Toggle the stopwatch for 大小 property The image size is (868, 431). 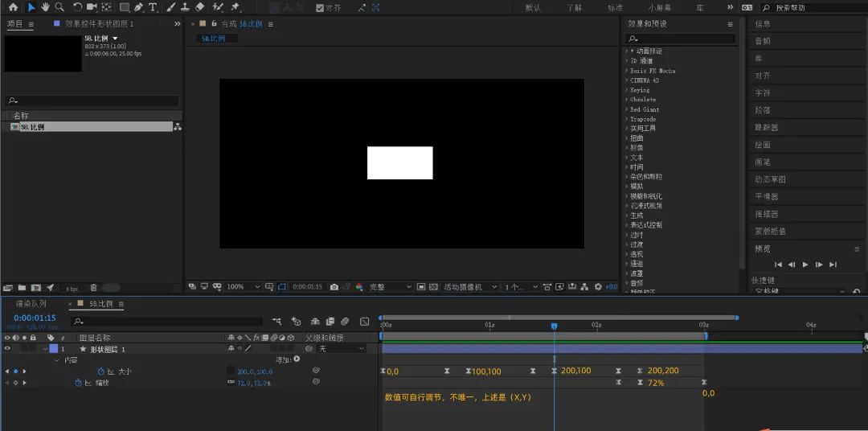coord(100,371)
